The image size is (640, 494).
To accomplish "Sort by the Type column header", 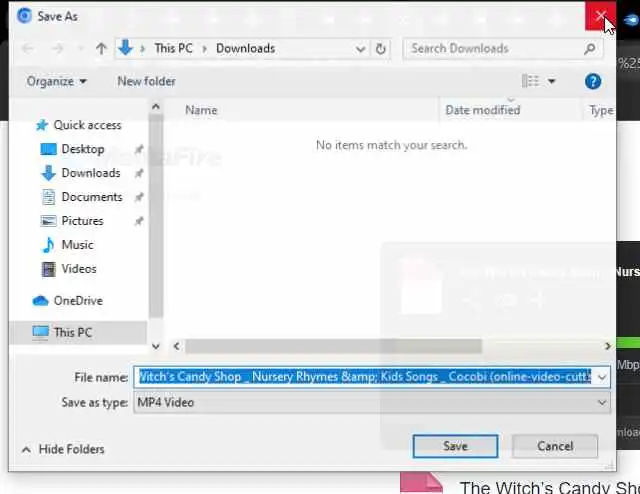I will [x=601, y=110].
